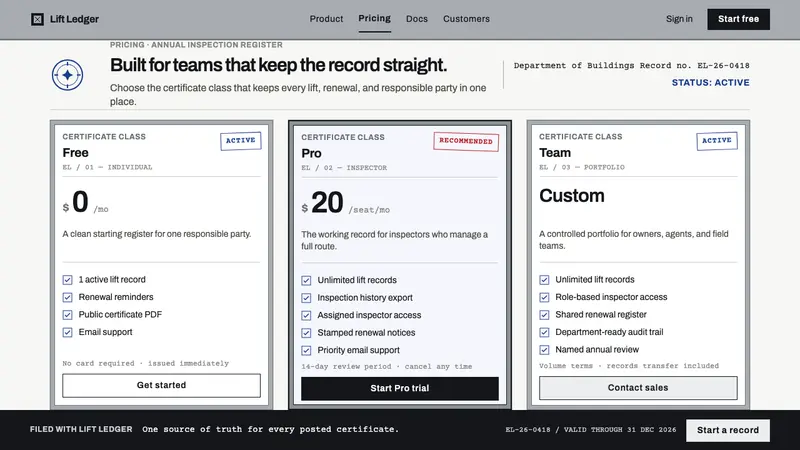Click 'FILED WITH LIFT LEDGER' footer label

click(81, 430)
